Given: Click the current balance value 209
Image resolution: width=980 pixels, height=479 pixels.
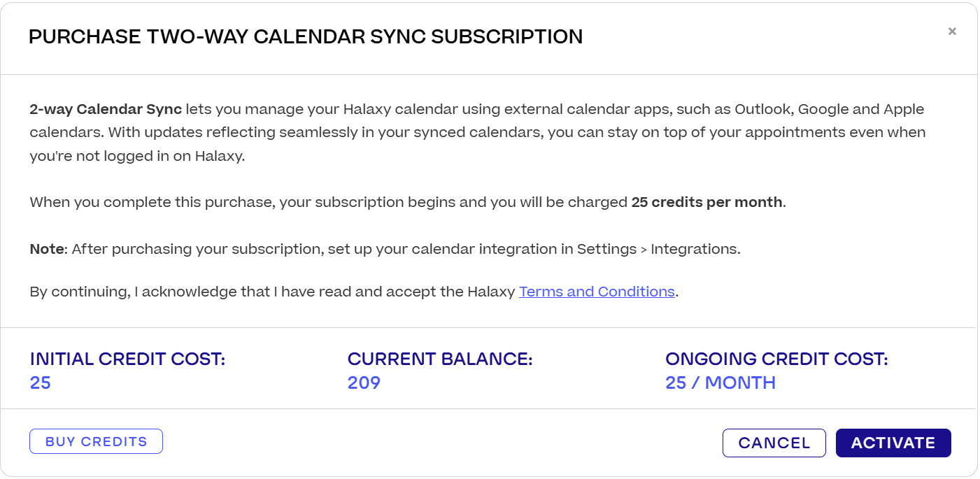Looking at the screenshot, I should pyautogui.click(x=364, y=383).
